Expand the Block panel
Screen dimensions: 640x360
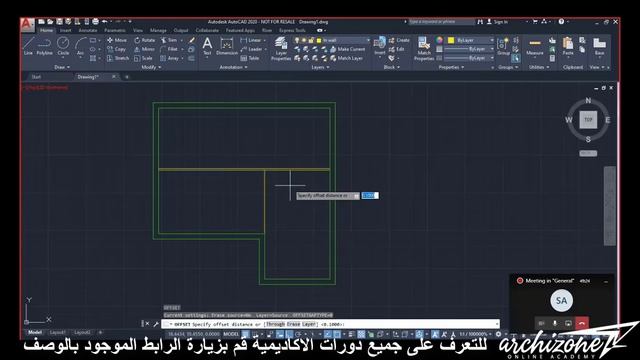click(391, 67)
